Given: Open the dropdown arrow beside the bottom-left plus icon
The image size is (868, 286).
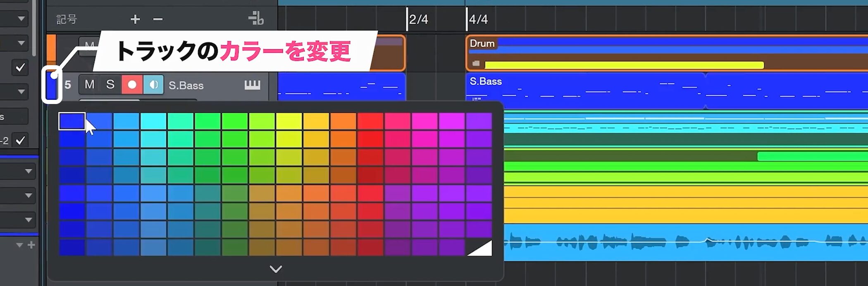Looking at the screenshot, I should pyautogui.click(x=19, y=245).
